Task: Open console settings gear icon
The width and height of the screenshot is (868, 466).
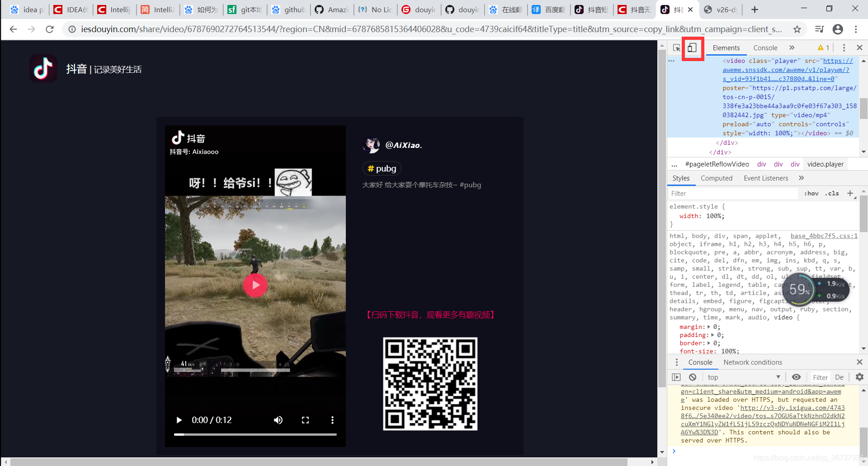Action: point(859,377)
